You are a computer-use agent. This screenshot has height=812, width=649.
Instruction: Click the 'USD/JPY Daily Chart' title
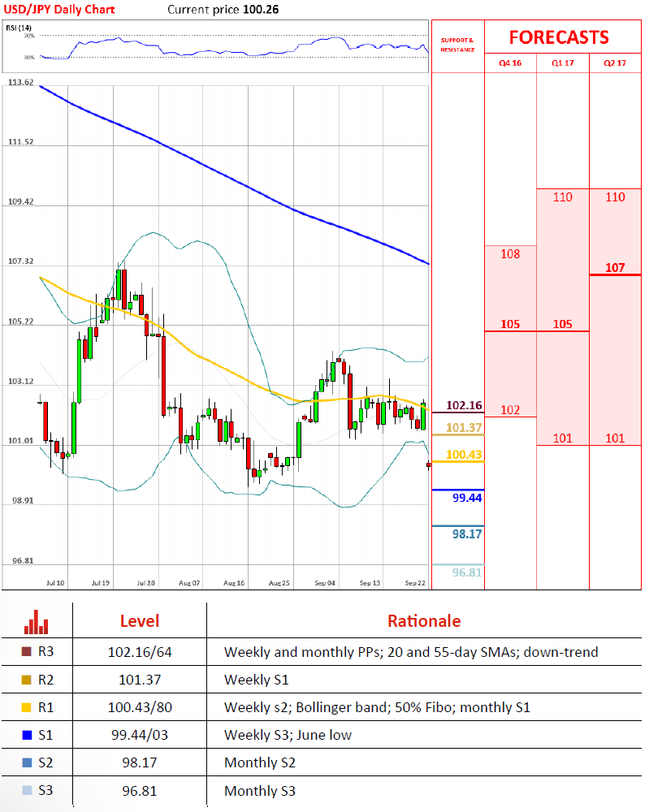(59, 9)
